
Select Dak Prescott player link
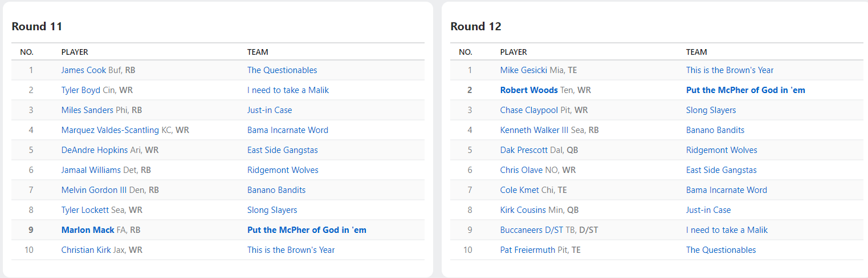click(524, 150)
